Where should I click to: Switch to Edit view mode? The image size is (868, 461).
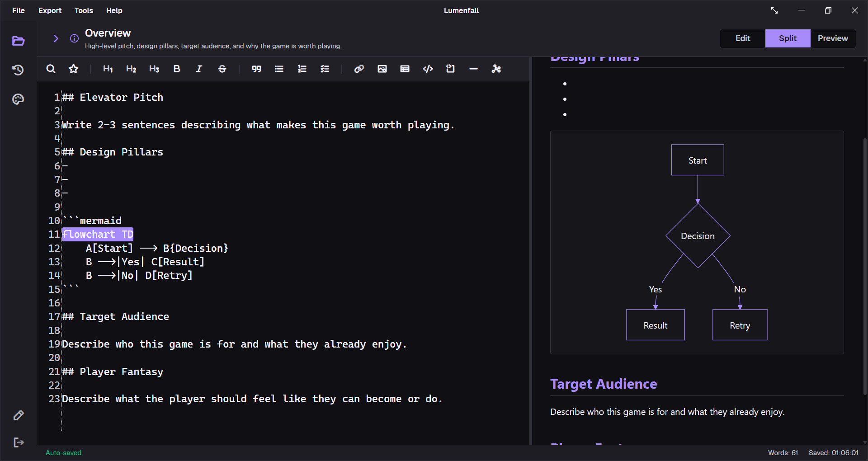point(743,38)
